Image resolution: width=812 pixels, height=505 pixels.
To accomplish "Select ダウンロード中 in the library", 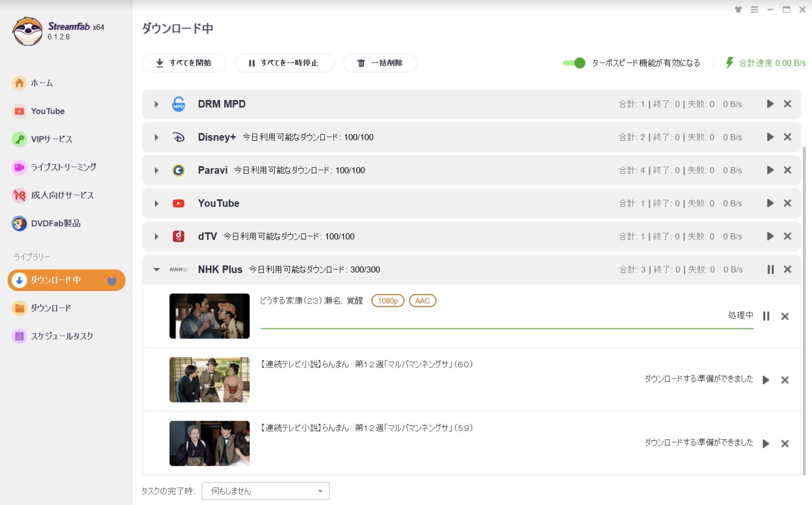I will 66,280.
